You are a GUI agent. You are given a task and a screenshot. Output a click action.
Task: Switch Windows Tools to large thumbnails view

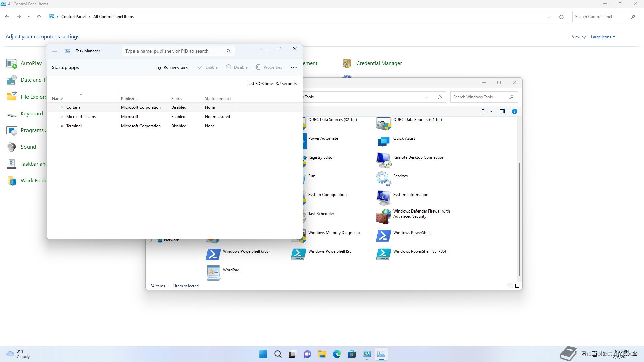click(517, 286)
